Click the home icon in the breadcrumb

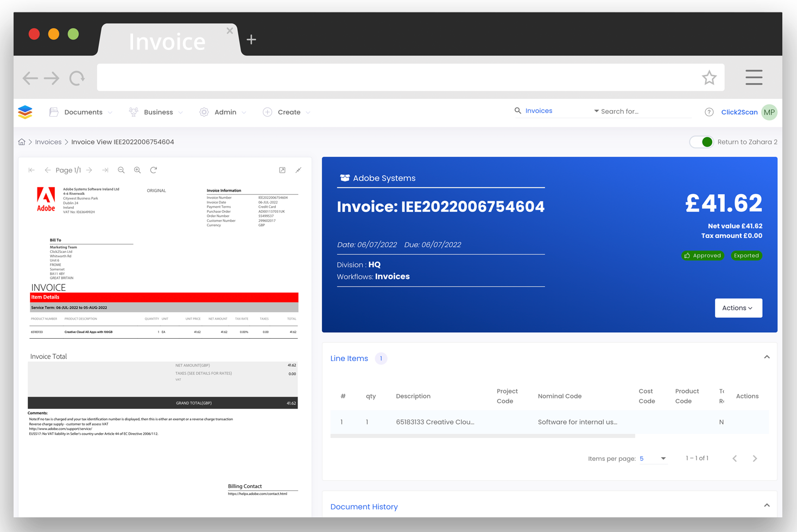[21, 142]
